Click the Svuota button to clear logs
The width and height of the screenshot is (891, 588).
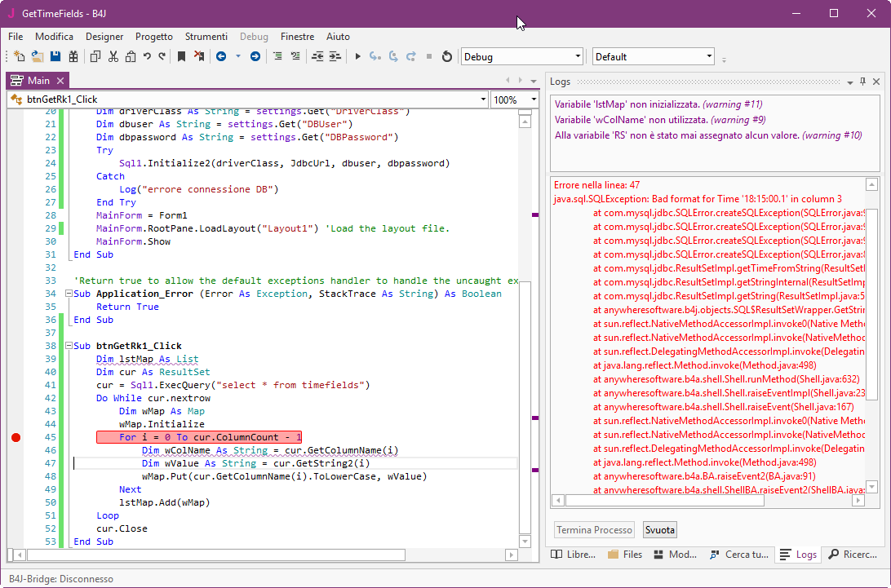pyautogui.click(x=659, y=530)
